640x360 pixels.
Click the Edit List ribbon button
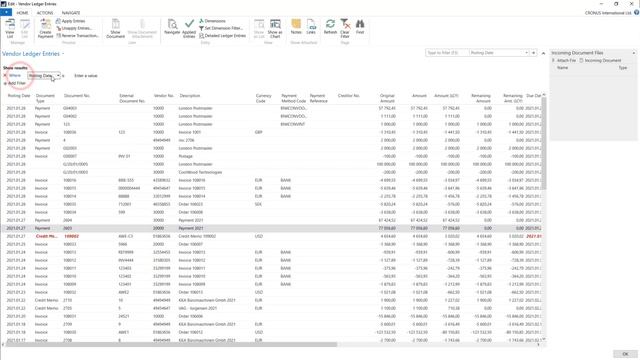25,28
